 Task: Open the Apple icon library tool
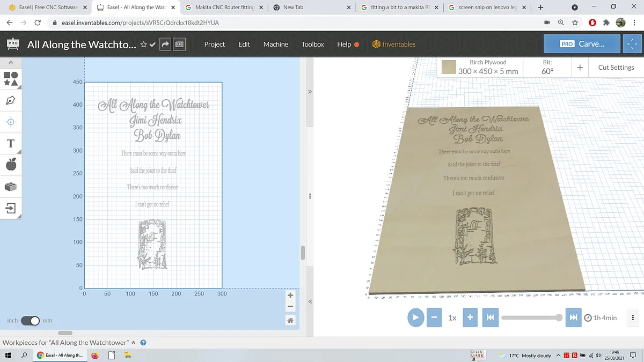tap(11, 165)
